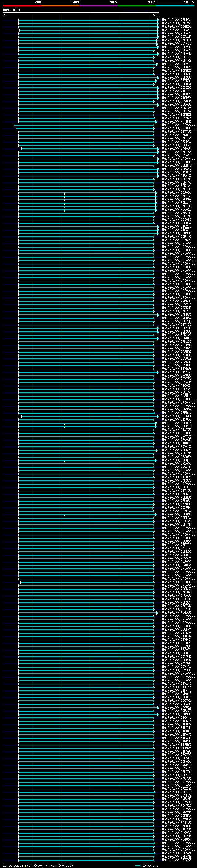Screen dimensions: 197x868
Task: Click the label UniRef100_Q4CU73
Action: click(x=176, y=94)
